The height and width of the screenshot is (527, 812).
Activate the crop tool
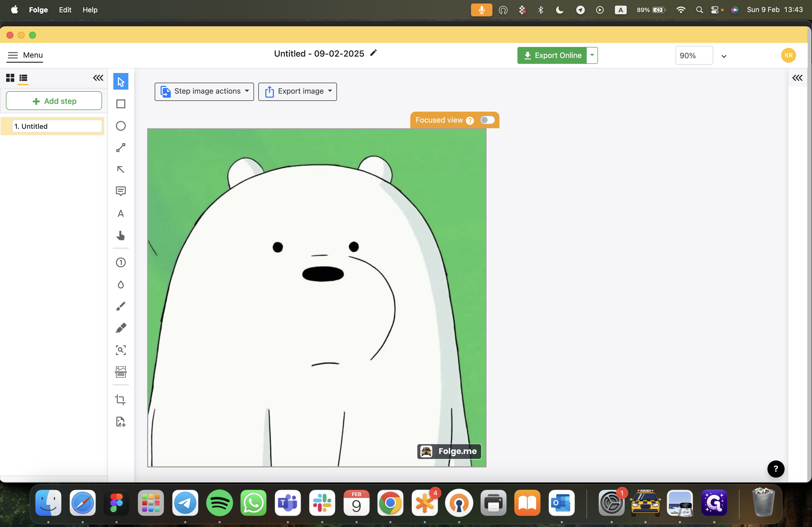point(121,400)
